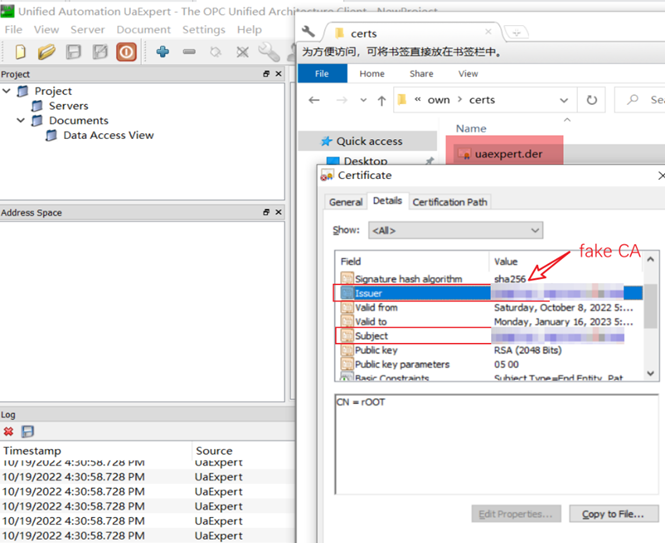Add a server with the blue plus icon
665x543 pixels.
162,52
